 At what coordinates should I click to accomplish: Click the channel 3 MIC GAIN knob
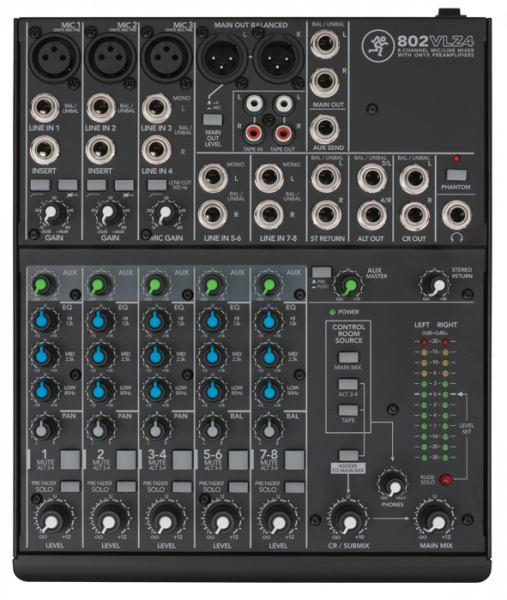(165, 214)
